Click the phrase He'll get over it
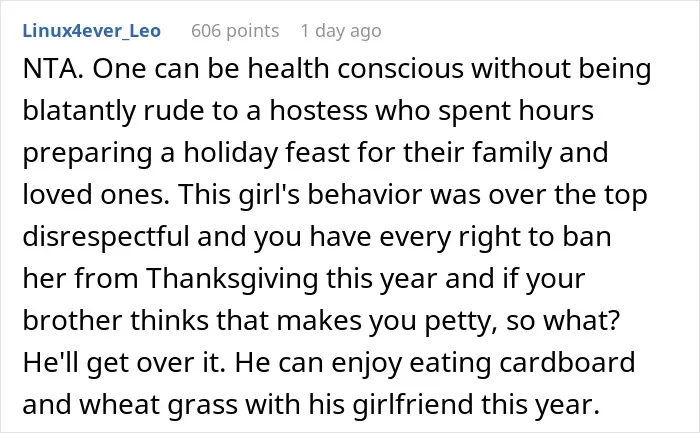Image resolution: width=700 pixels, height=433 pixels. pyautogui.click(x=124, y=363)
